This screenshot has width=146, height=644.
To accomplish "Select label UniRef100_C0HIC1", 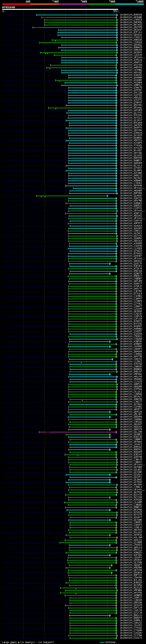I will pyautogui.click(x=131, y=37).
